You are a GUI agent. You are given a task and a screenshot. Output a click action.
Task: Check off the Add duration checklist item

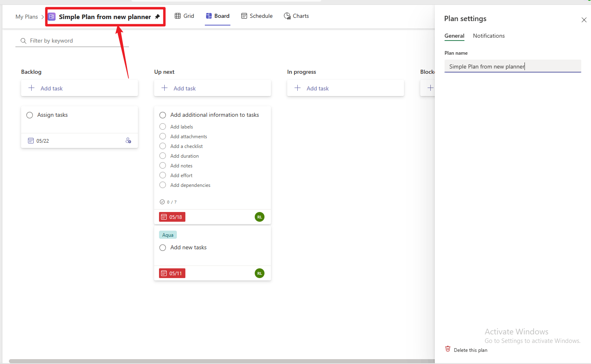[x=163, y=156]
